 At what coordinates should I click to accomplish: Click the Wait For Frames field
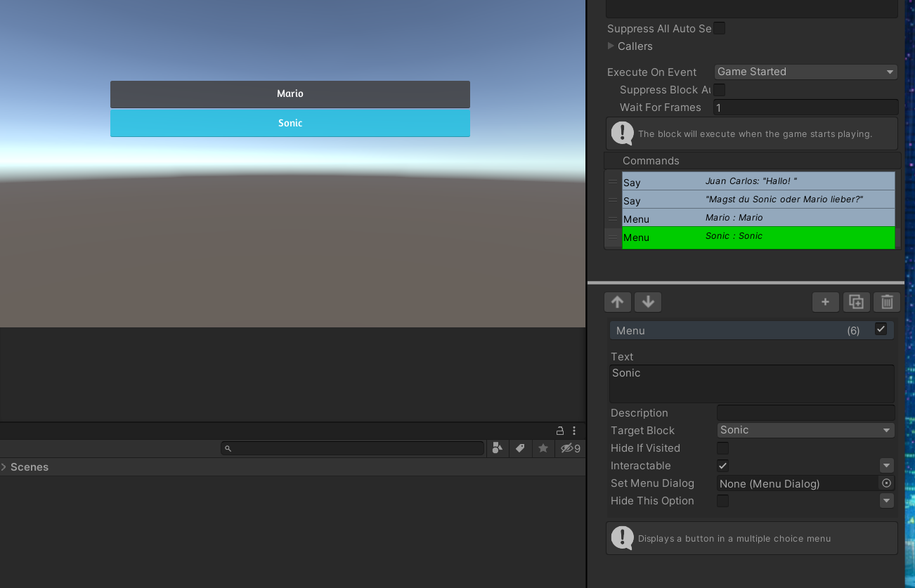[x=805, y=107]
